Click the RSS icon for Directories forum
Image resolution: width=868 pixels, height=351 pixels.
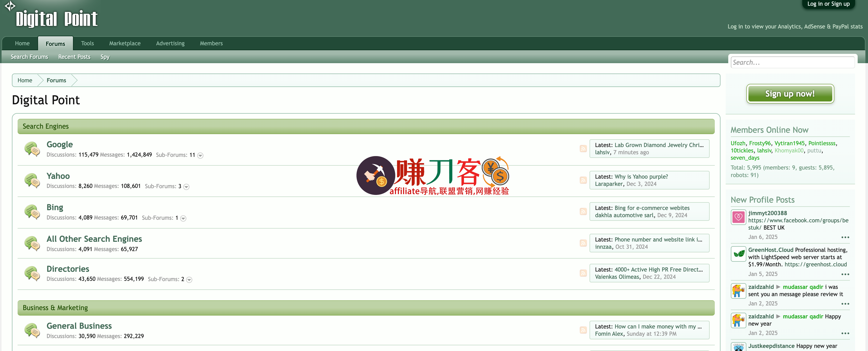click(x=583, y=273)
